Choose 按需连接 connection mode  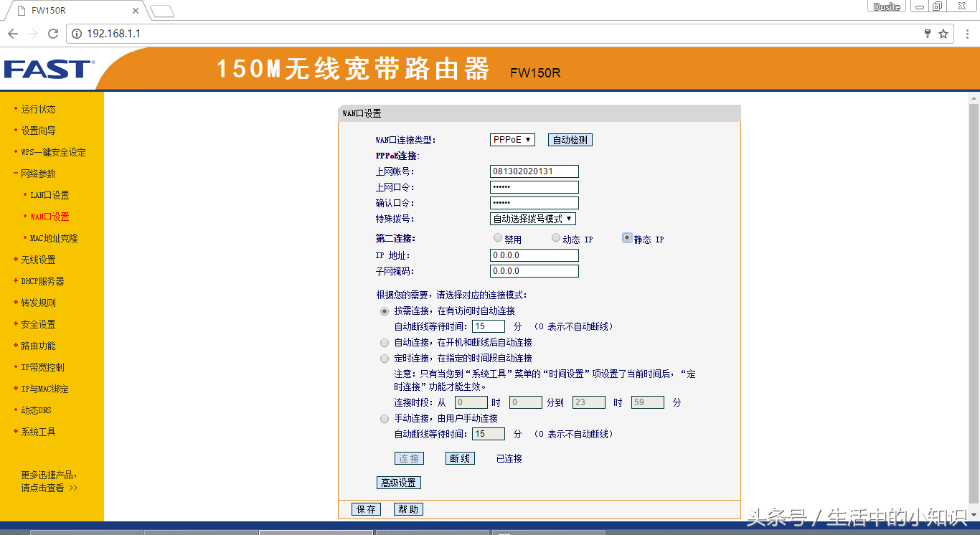coord(385,311)
